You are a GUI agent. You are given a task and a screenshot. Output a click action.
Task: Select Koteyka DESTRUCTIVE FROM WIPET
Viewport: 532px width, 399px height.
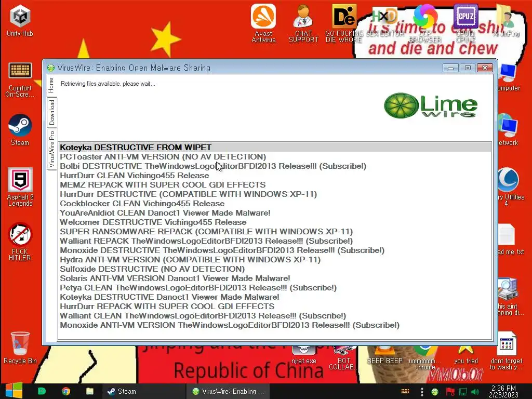click(x=275, y=147)
